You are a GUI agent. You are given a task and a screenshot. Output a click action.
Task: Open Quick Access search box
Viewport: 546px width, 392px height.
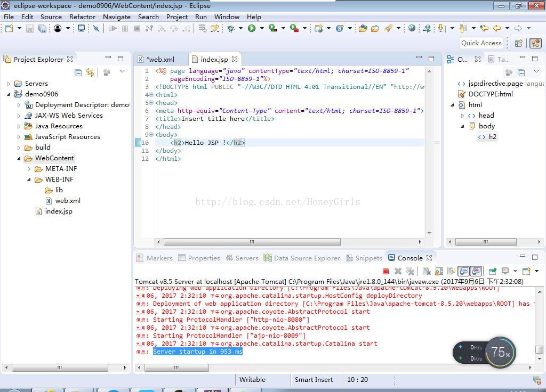(481, 43)
